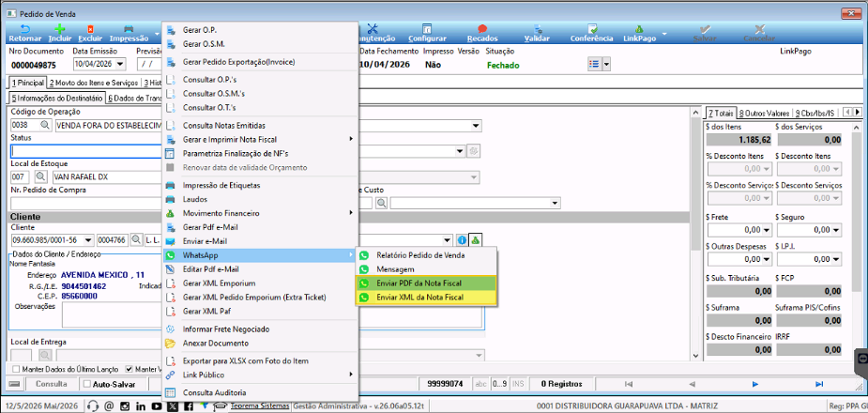
Task: Click the LinkPago money icon
Action: coord(639,29)
